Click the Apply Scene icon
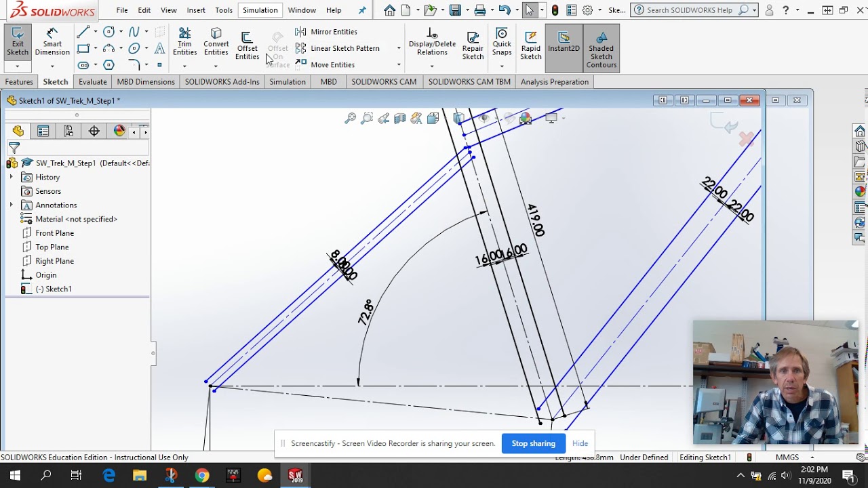This screenshot has height=488, width=868. pyautogui.click(x=526, y=119)
